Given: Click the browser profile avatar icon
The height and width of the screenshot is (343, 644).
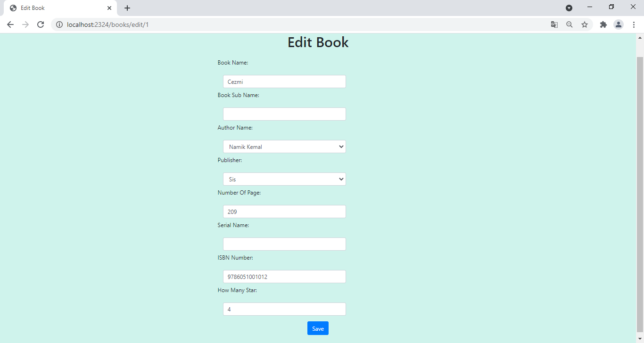Looking at the screenshot, I should [x=619, y=24].
